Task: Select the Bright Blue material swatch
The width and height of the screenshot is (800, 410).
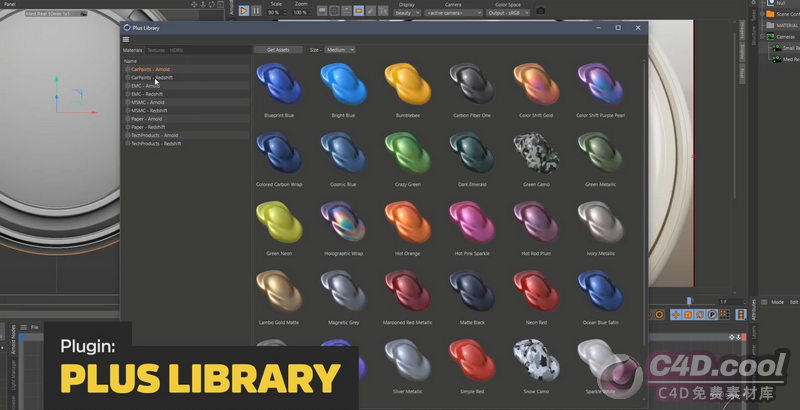Action: click(343, 84)
